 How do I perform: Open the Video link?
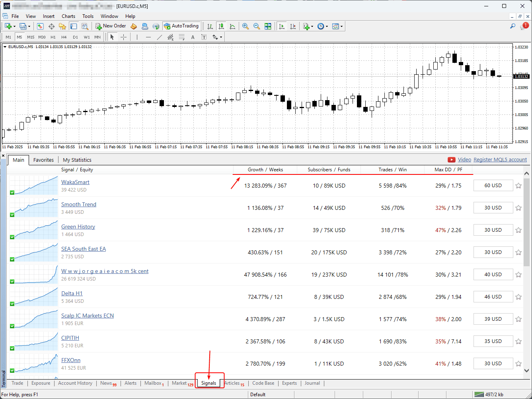[464, 160]
